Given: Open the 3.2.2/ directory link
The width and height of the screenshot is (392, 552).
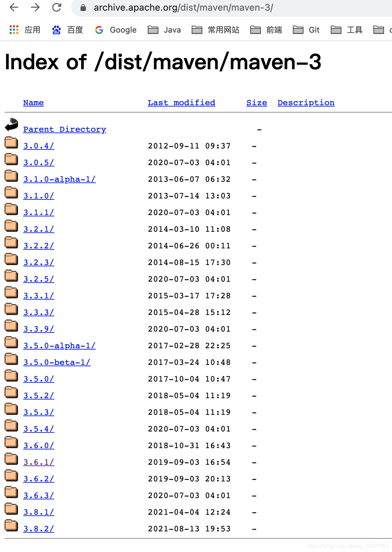Looking at the screenshot, I should 39,246.
